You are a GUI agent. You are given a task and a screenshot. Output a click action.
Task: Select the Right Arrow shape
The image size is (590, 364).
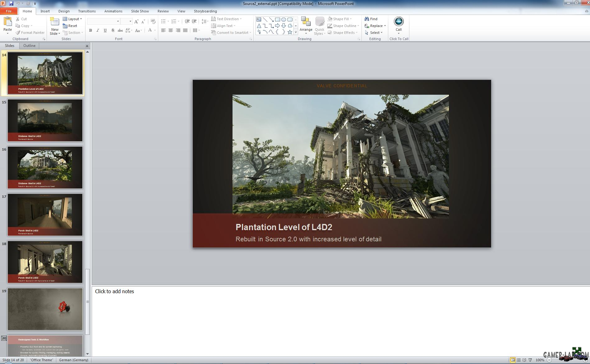277,26
